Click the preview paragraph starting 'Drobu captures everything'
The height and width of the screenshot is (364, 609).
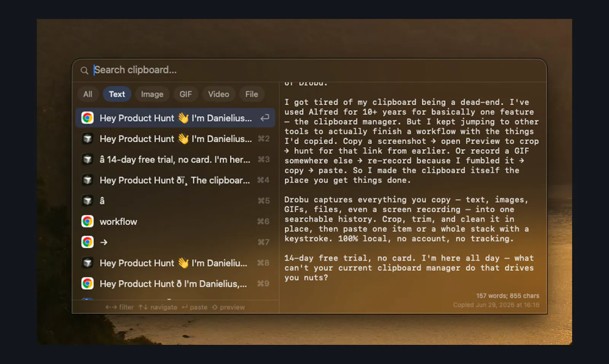coord(407,219)
